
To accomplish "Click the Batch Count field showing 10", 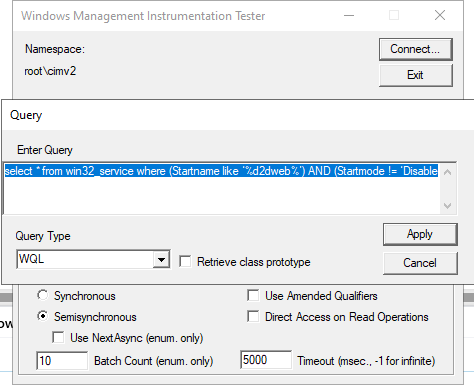I will 62,360.
